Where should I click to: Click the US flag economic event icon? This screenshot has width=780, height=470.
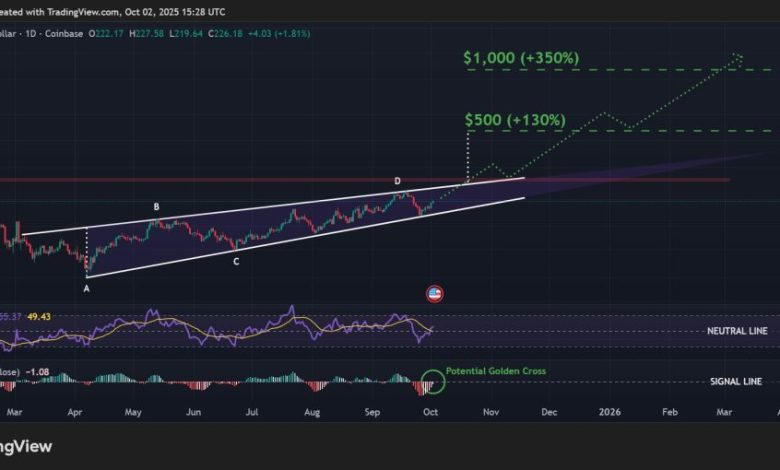coord(434,294)
